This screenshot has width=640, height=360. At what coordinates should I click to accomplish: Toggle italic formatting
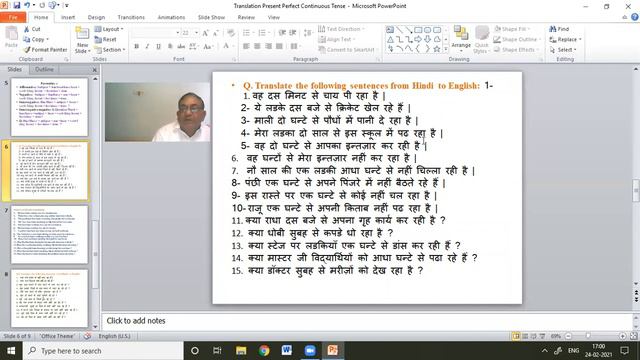pos(147,47)
